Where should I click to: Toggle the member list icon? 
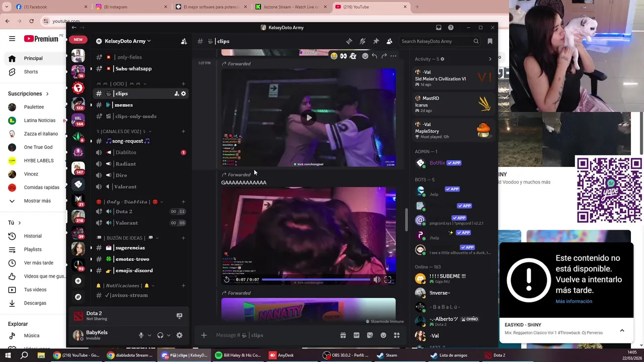(x=389, y=41)
